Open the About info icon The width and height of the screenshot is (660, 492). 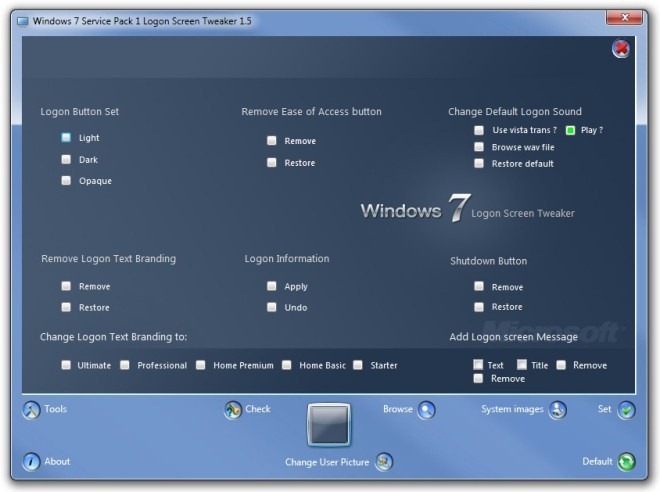[32, 462]
